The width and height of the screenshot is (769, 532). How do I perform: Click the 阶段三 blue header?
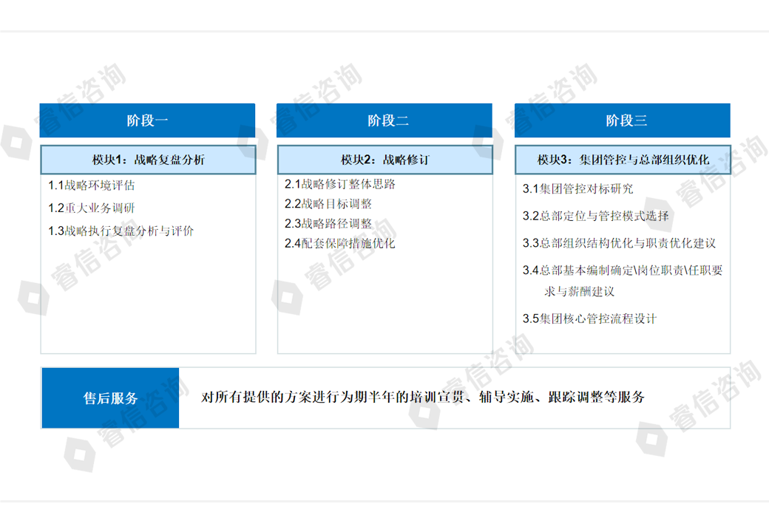[622, 120]
